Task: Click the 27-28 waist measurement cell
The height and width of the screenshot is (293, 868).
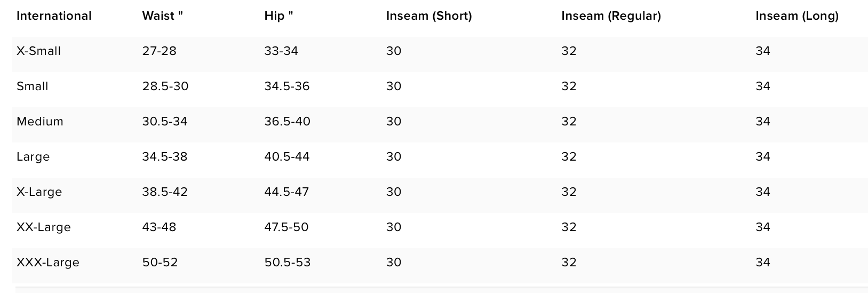Action: click(x=159, y=51)
